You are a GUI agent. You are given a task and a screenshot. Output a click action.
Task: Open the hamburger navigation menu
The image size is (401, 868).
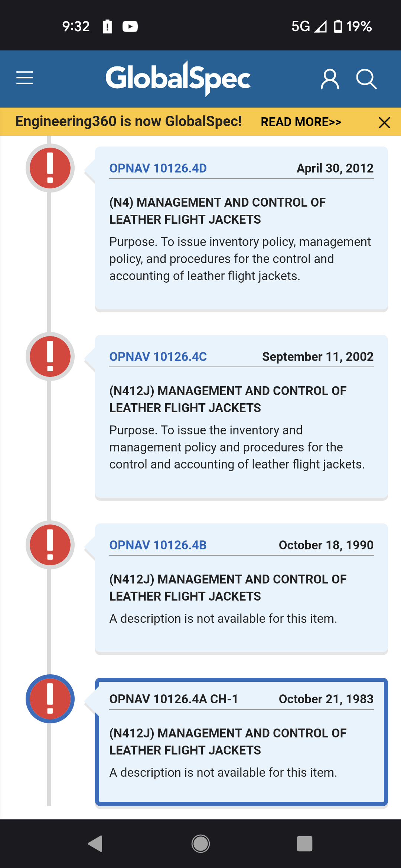point(25,78)
